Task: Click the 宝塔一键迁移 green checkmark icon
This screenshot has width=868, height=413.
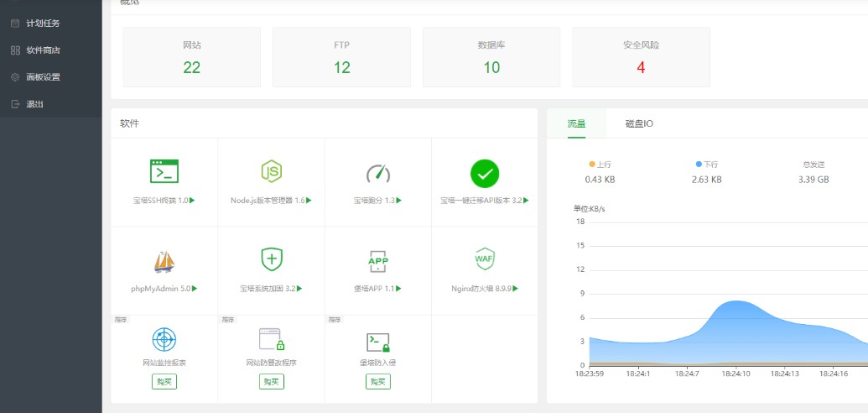Action: click(x=485, y=174)
